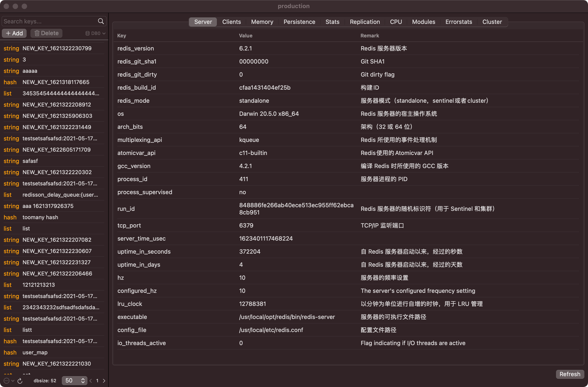588x387 pixels.
Task: Open the ellipsis more-actions menu
Action: (7, 381)
